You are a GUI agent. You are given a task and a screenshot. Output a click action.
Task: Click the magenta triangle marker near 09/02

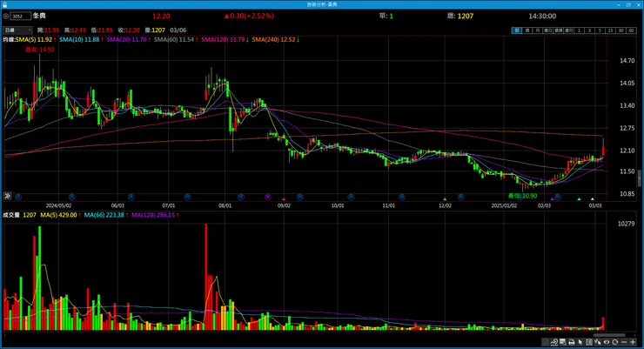point(284,199)
